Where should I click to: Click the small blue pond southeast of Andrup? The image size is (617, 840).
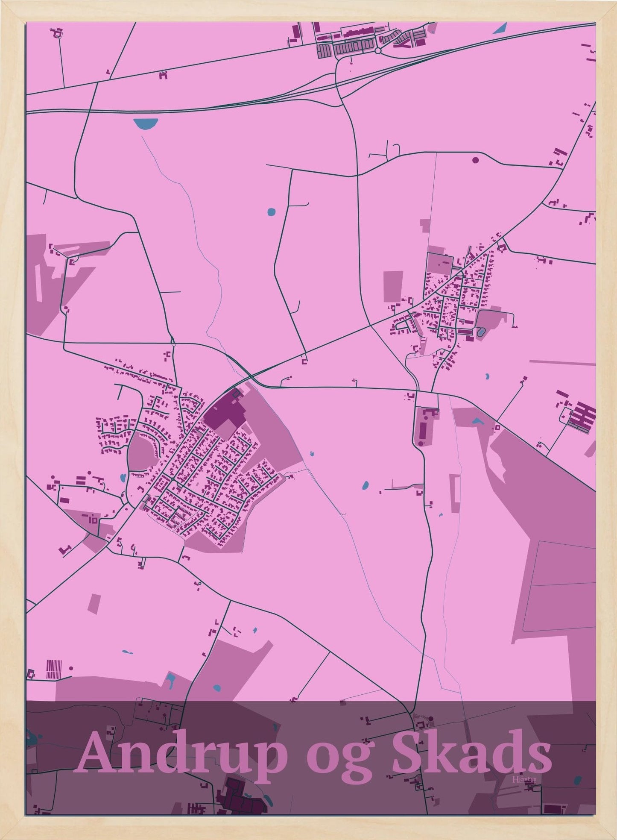click(x=366, y=485)
